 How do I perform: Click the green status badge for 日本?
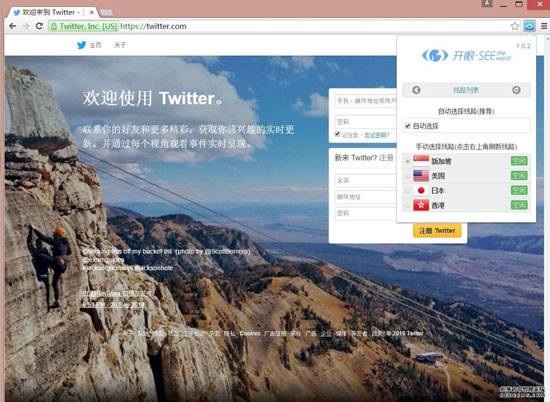tap(519, 190)
